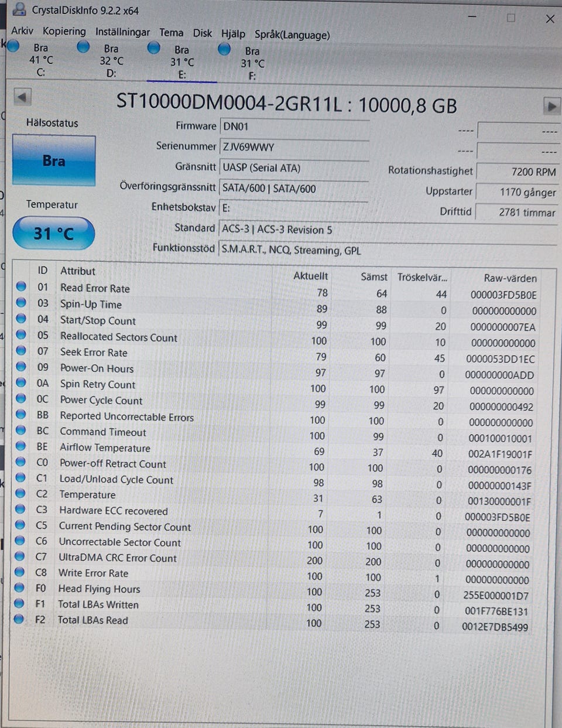The height and width of the screenshot is (728, 562).
Task: Click status dot for Total LBAs Written
Action: tap(19, 603)
